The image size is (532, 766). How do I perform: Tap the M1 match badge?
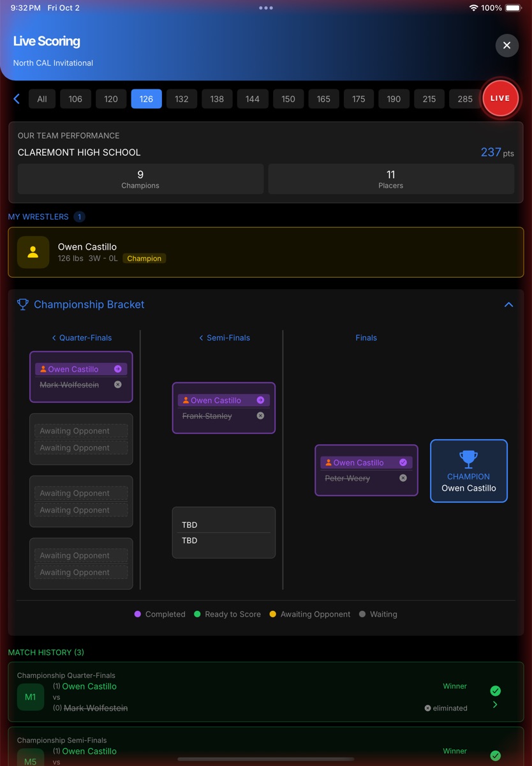pyautogui.click(x=31, y=697)
